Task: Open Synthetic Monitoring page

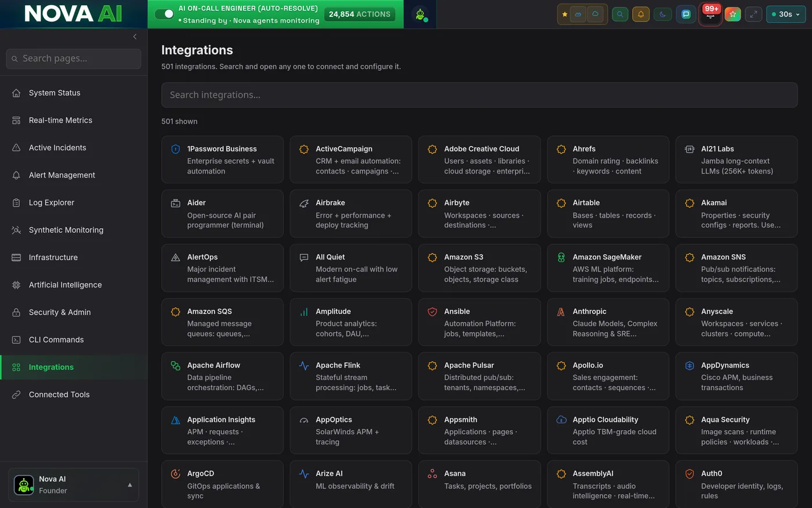Action: click(74, 230)
